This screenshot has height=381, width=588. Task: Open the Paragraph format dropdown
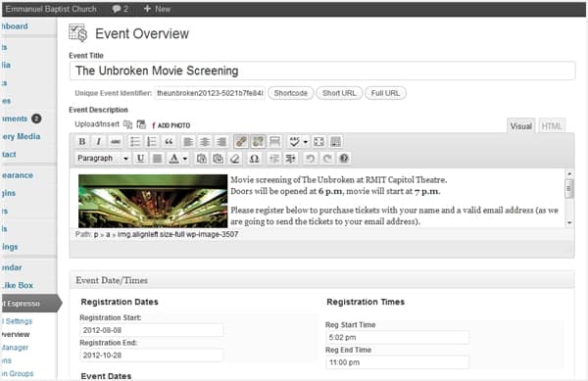pyautogui.click(x=103, y=159)
